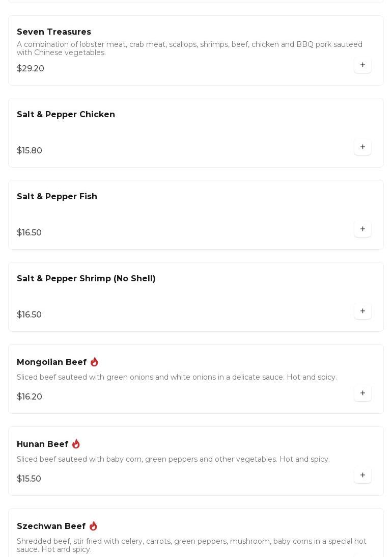
Task: Open the Szechwan Beef item name
Action: [x=51, y=526]
